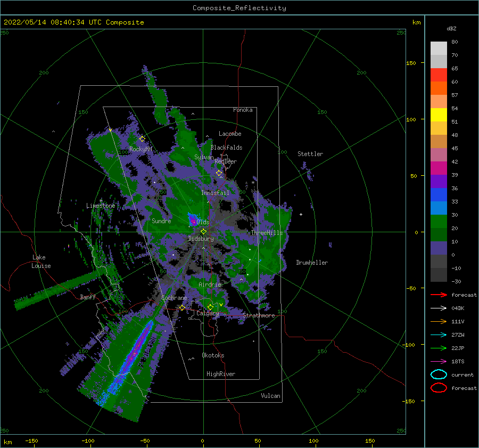The width and height of the screenshot is (479, 448).
Task: Click the white 04DK arrow icon
Action: [439, 308]
